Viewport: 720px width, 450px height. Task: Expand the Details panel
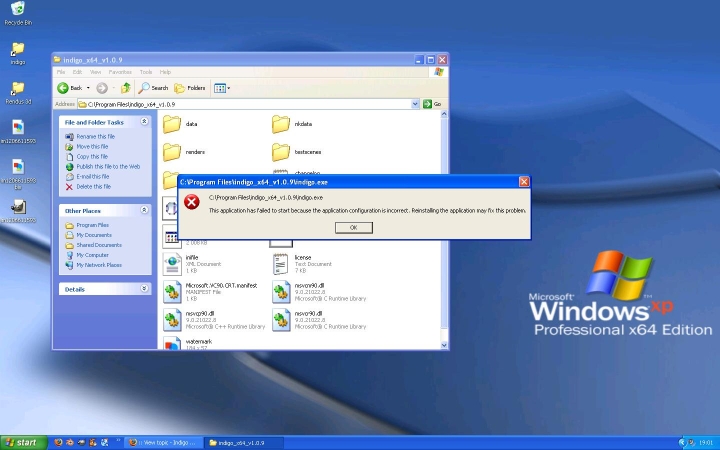144,288
